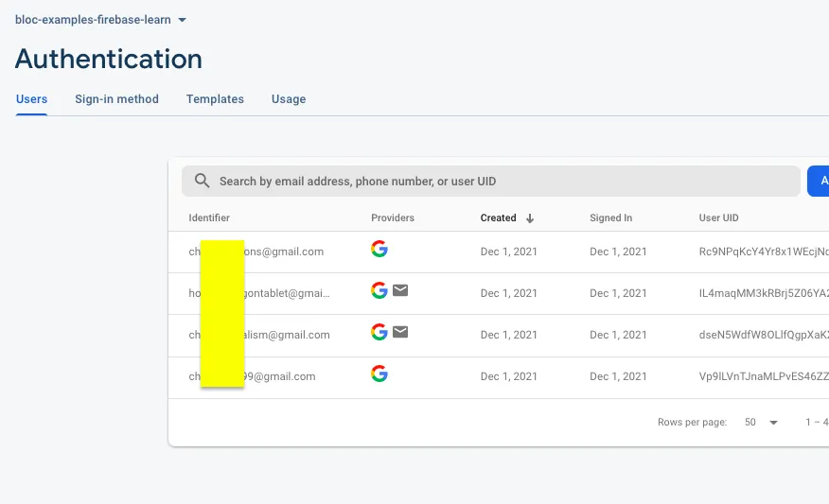Focus the user search input field
The image size is (829, 504).
502,181
